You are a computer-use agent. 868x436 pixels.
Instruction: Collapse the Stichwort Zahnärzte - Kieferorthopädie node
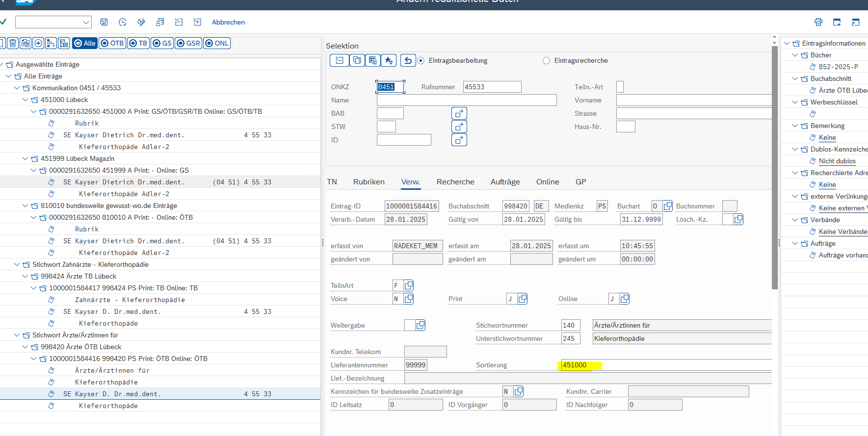click(17, 264)
